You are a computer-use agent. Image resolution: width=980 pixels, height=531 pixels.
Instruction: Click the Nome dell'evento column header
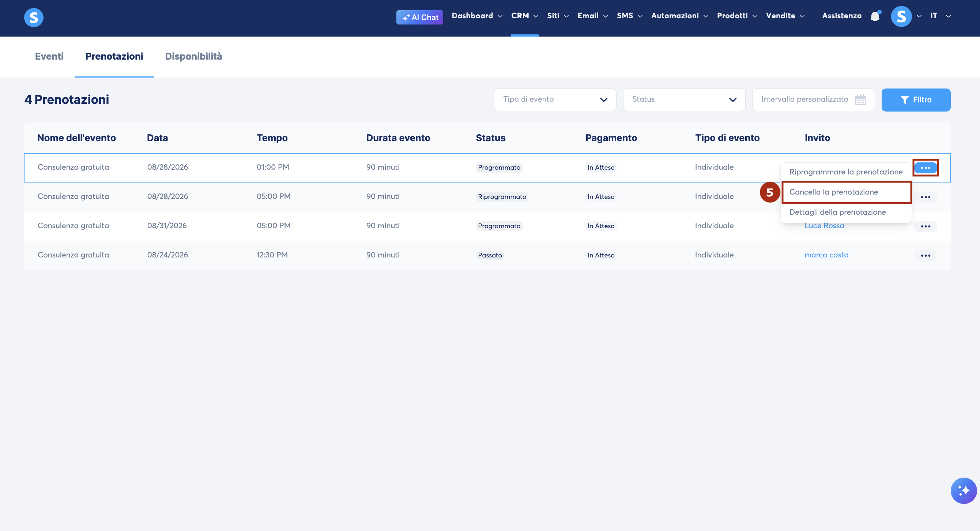click(76, 138)
